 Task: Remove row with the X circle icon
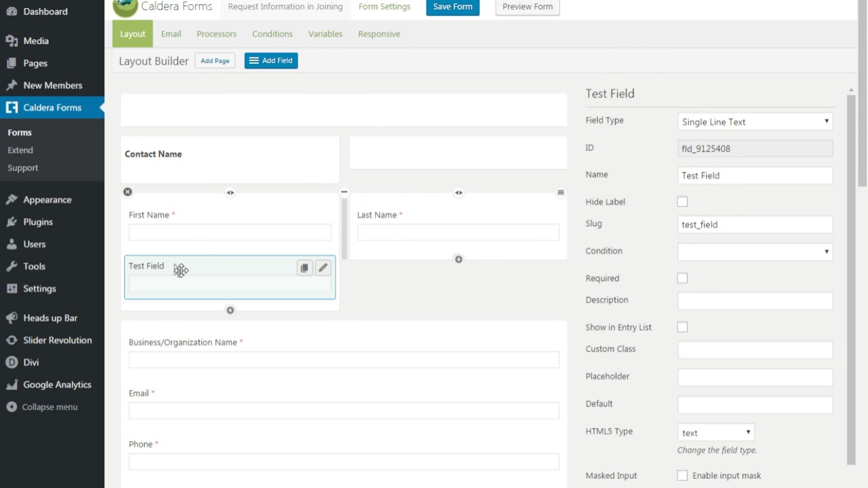pyautogui.click(x=127, y=192)
